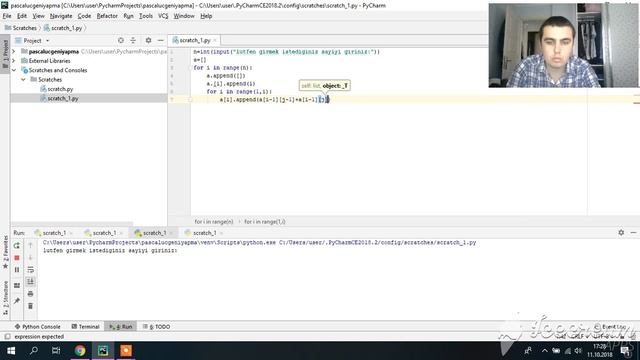Hide the Run tool window with the minus icon
640x360 pixels.
click(x=633, y=232)
